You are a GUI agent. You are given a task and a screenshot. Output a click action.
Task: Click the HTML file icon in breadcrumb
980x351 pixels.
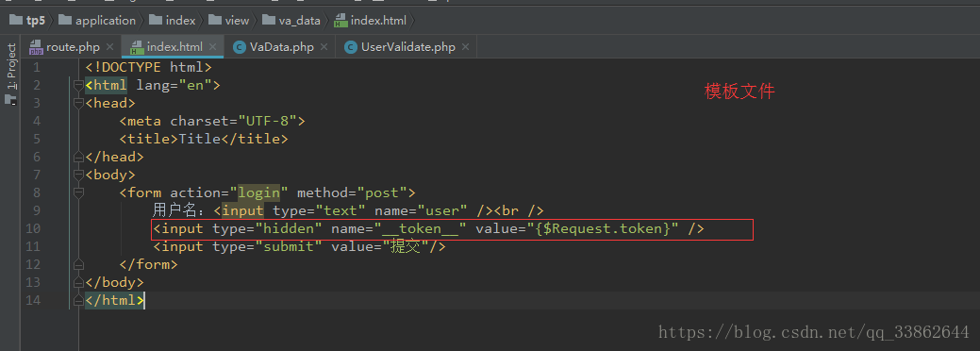click(x=341, y=21)
